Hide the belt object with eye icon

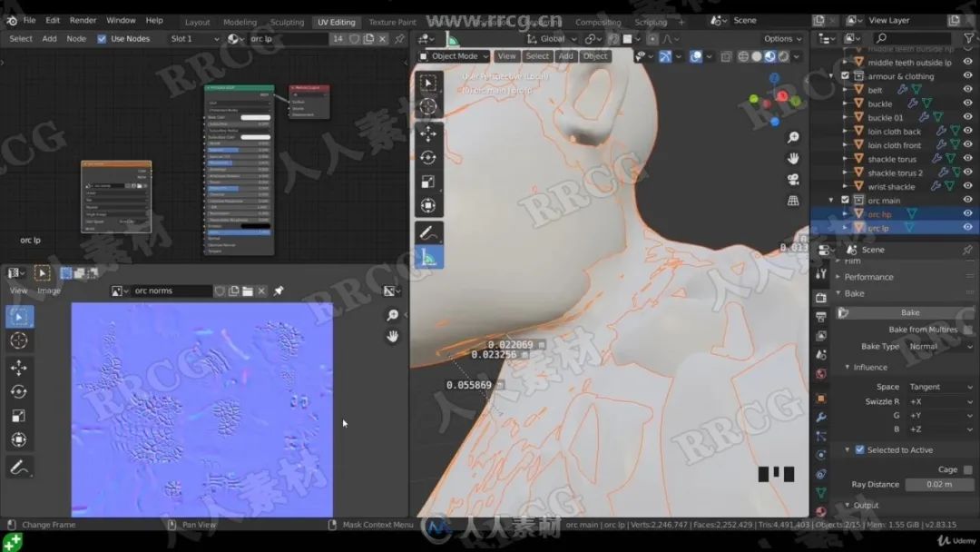pyautogui.click(x=967, y=90)
